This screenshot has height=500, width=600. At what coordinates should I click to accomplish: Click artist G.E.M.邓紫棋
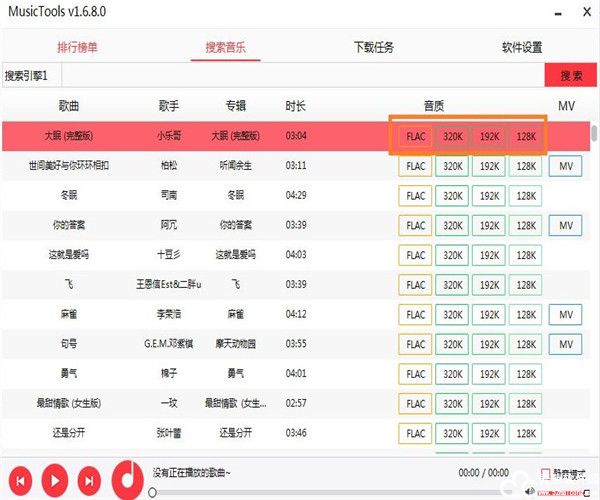pyautogui.click(x=169, y=344)
